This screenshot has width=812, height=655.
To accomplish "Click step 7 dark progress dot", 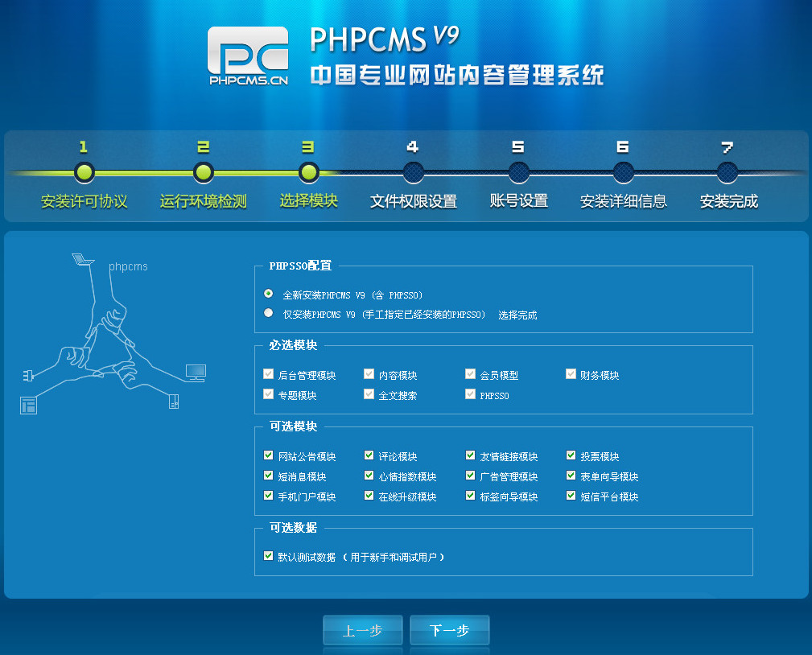I will click(728, 172).
